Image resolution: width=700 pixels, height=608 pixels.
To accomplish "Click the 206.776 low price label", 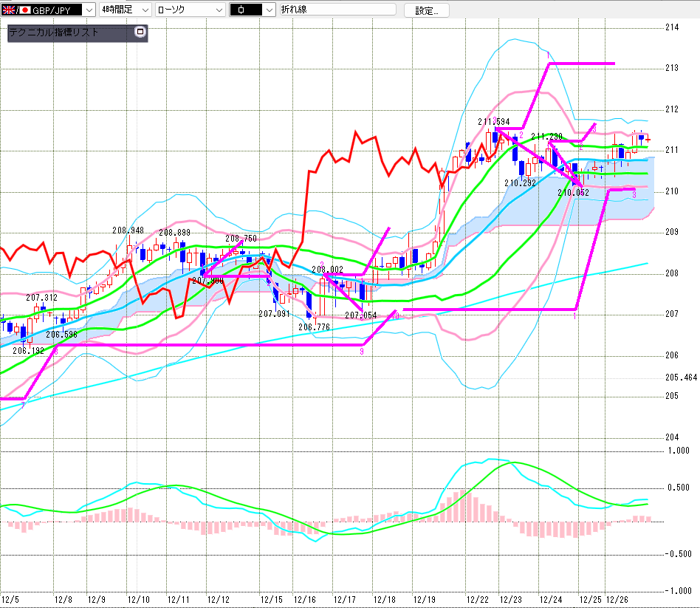I will pos(313,327).
